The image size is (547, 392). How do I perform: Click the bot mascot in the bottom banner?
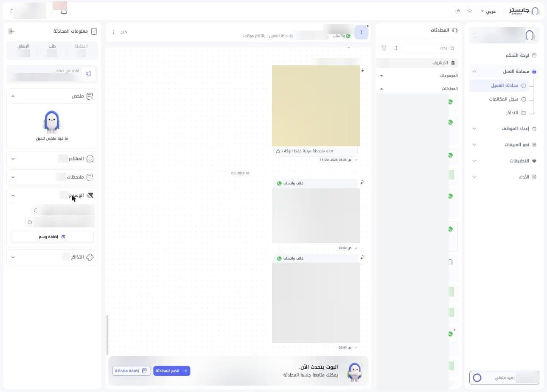coord(354,372)
